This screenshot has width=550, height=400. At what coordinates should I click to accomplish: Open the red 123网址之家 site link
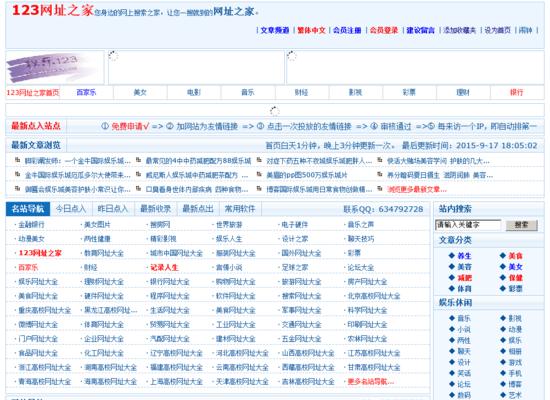pos(40,253)
